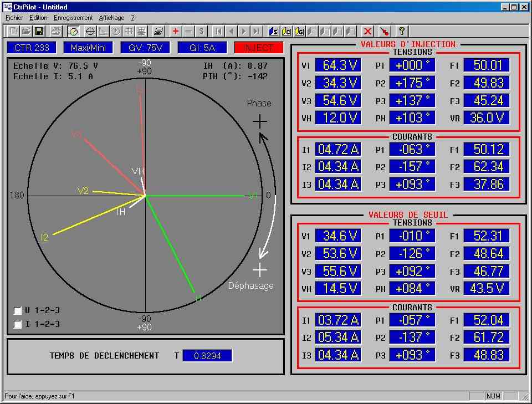Viewport: 532px width, 404px height.
Task: Click injection voltage F3 field 45.24
Action: [487, 100]
